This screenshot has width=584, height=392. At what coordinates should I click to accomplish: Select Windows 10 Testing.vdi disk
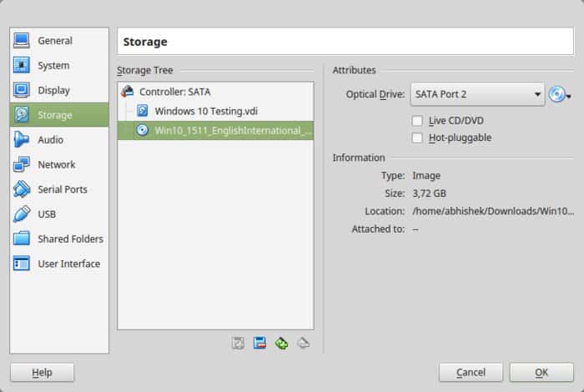pyautogui.click(x=206, y=111)
